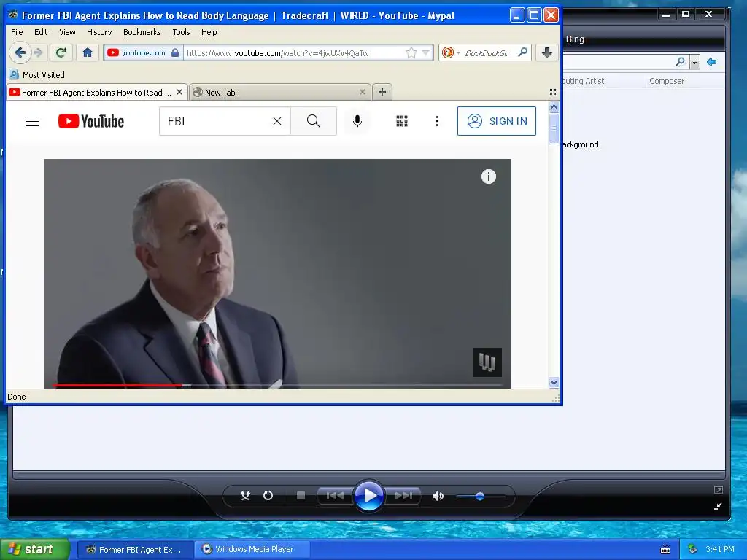Click the WIRED channel watermark on video
Viewport: 747px width, 560px height.
click(x=487, y=362)
